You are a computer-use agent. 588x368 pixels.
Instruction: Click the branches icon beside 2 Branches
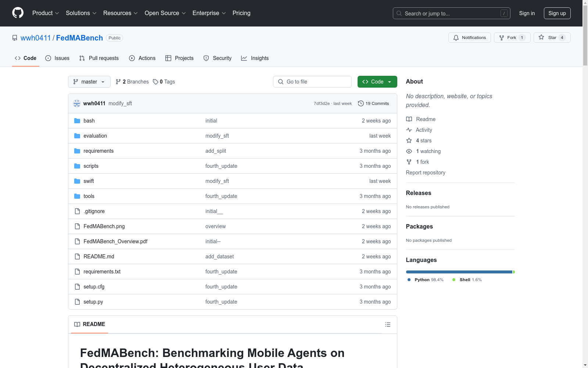coord(118,82)
